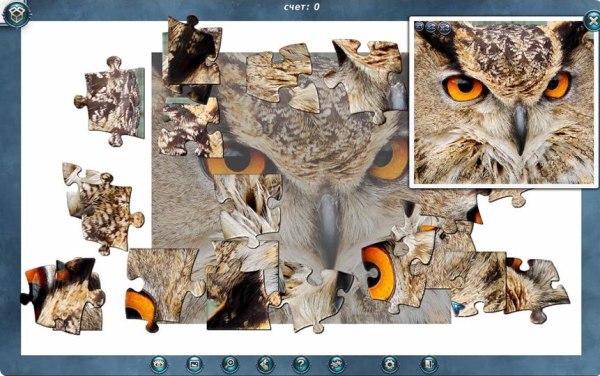Select the dark piece at board top-left
The height and width of the screenshot is (376, 600).
193,52
